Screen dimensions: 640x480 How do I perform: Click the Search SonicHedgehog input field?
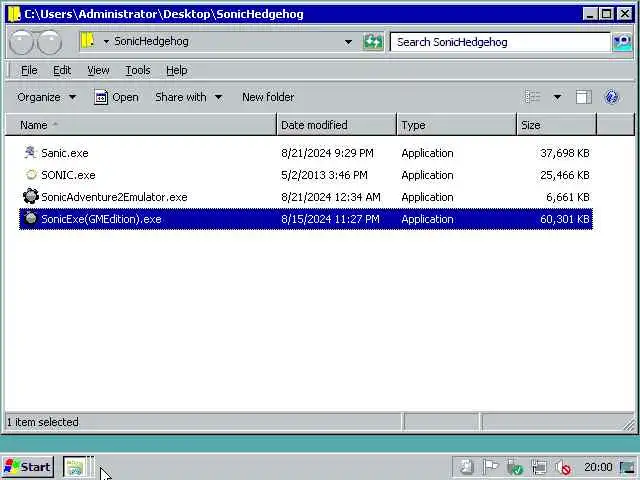click(x=500, y=42)
